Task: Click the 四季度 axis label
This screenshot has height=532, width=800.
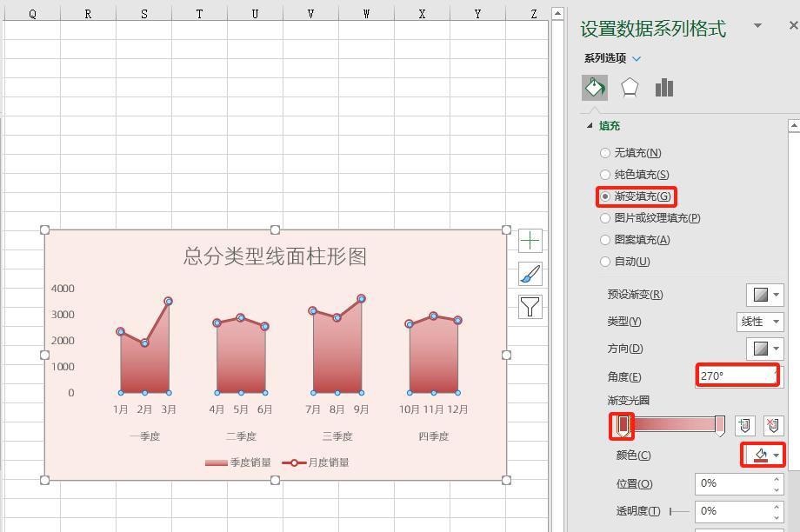Action: click(x=434, y=436)
